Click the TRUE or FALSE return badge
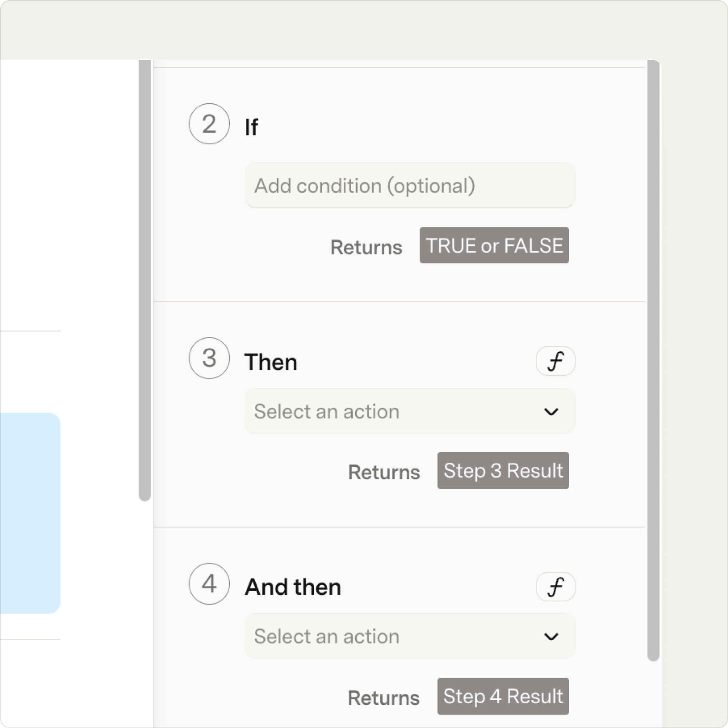Screen dimensions: 728x728 494,245
